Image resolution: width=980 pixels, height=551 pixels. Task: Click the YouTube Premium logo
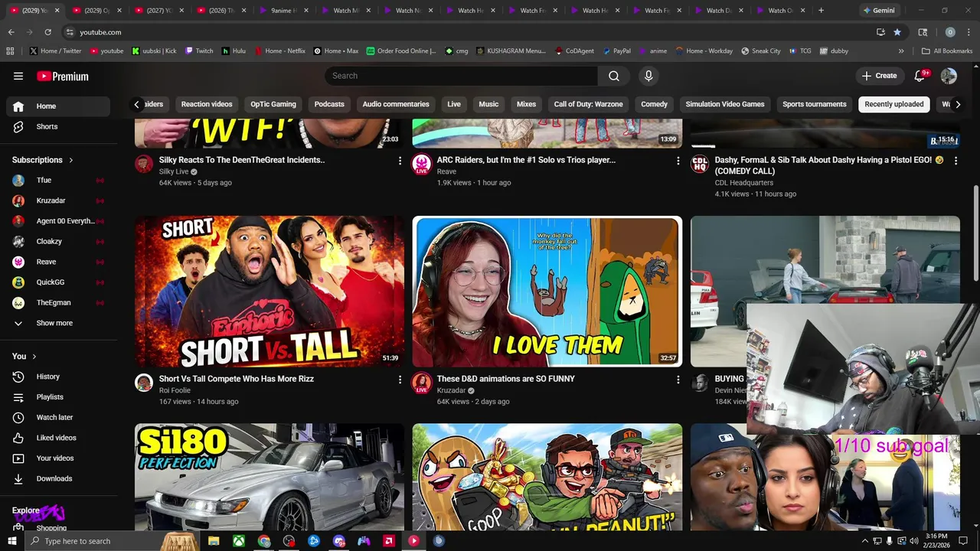[63, 76]
